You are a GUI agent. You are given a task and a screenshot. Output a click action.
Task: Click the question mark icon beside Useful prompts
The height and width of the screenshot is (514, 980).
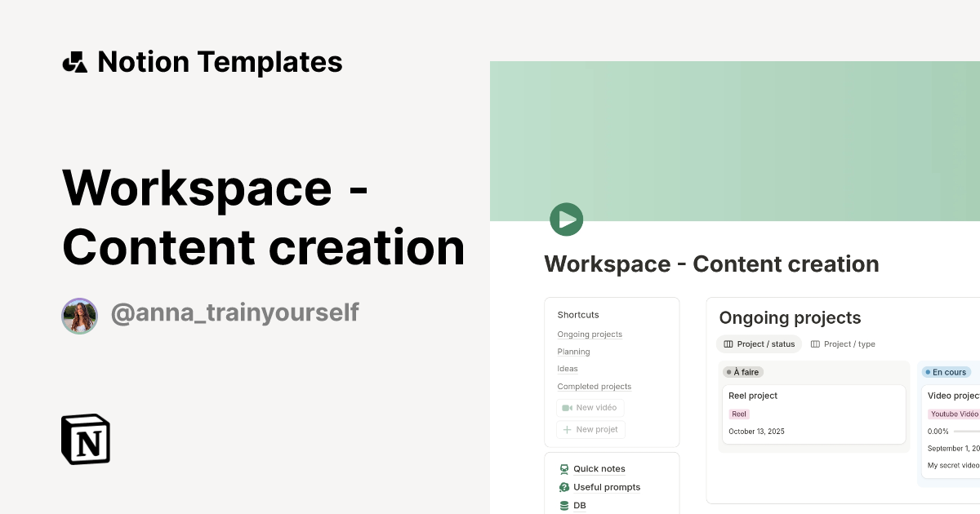coord(563,487)
